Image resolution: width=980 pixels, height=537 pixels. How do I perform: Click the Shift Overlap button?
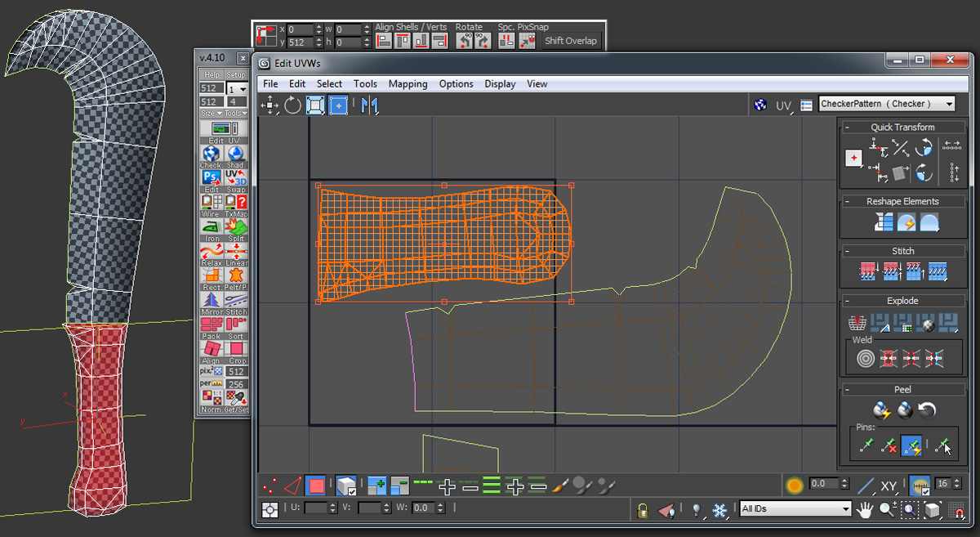pos(570,41)
